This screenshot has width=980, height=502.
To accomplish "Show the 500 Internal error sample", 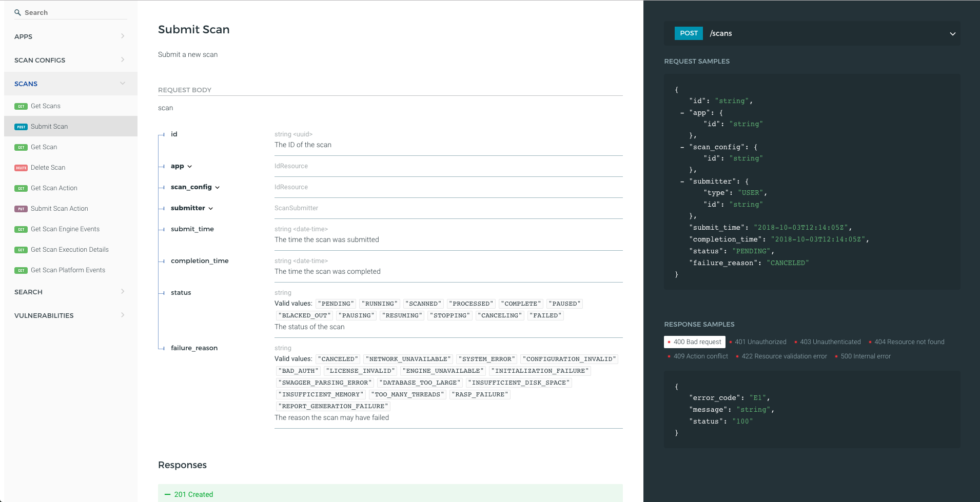I will (x=865, y=356).
